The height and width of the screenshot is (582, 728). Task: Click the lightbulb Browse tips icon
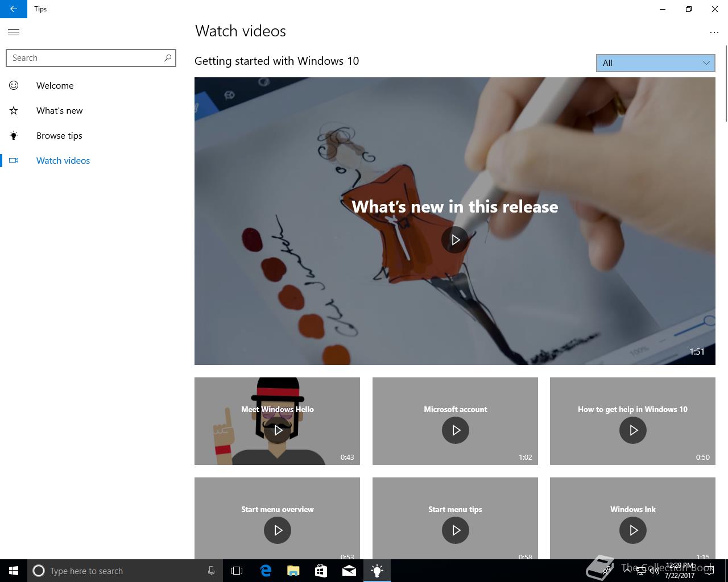(14, 135)
